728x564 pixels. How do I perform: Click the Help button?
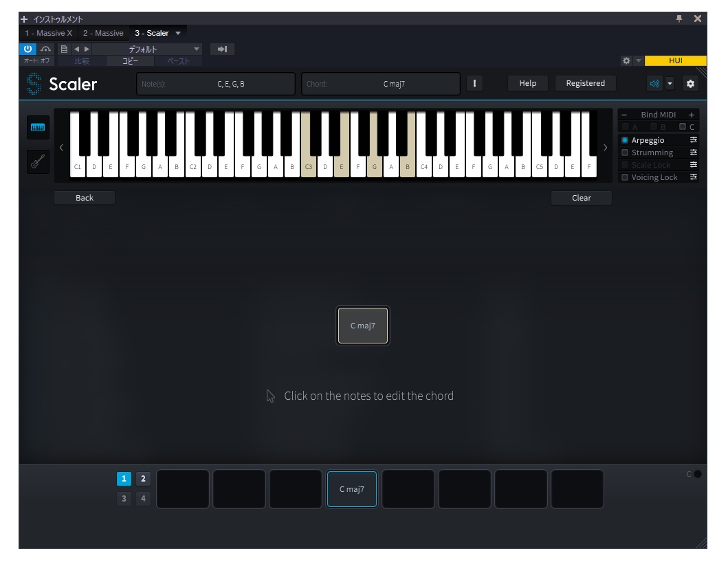click(527, 84)
